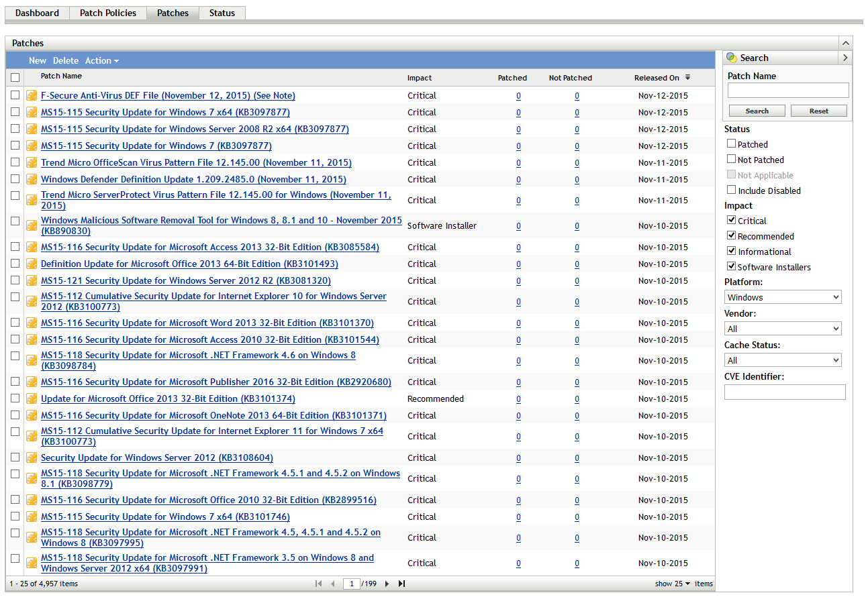Open the Cache Status dropdown
This screenshot has height=599, width=868.
[783, 360]
